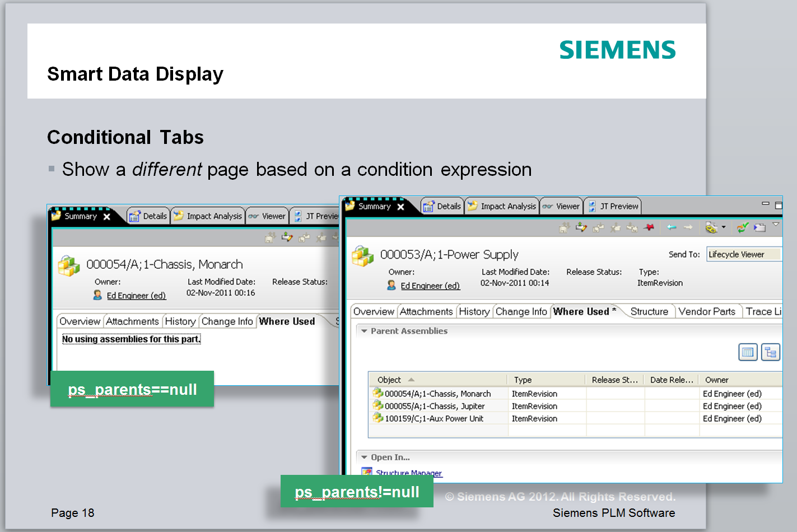
Task: Select Where Used tab in Power Supply window
Action: pos(585,311)
